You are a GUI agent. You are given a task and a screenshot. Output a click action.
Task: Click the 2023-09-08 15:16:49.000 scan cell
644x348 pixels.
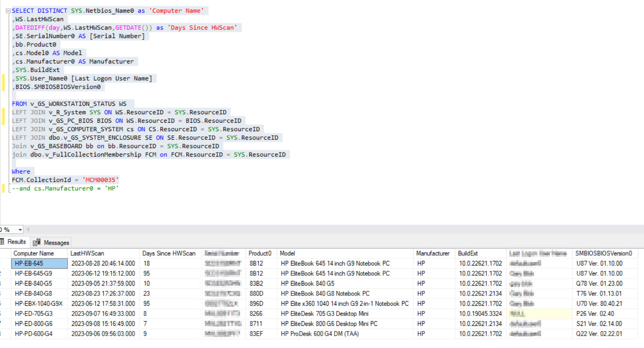pyautogui.click(x=103, y=324)
